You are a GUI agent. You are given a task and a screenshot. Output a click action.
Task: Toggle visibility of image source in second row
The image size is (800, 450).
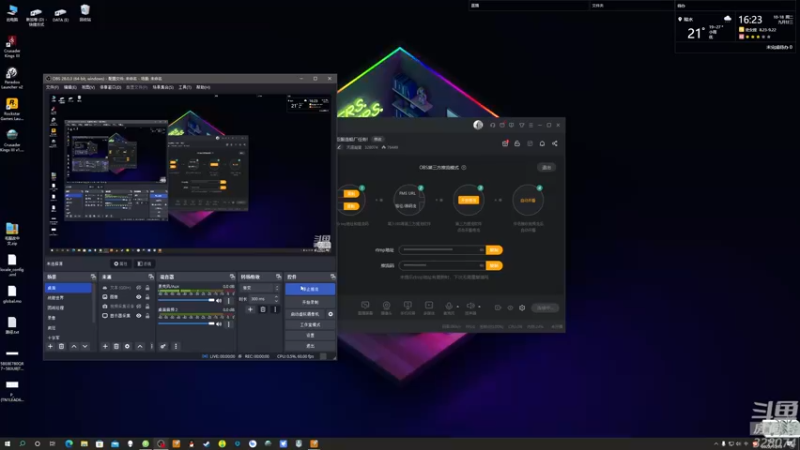[x=138, y=297]
